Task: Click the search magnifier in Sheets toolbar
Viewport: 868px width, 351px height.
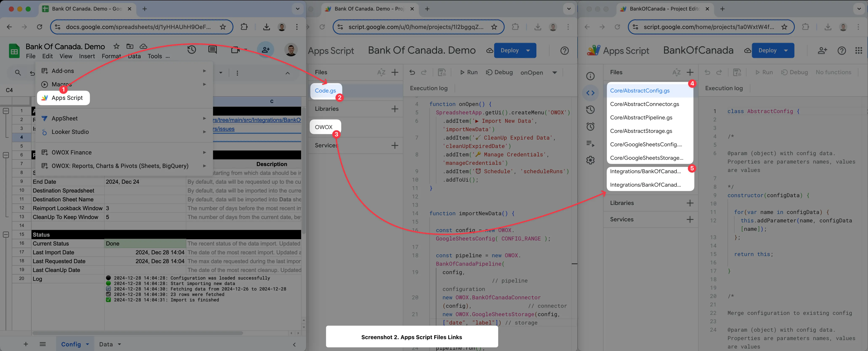Action: [18, 73]
